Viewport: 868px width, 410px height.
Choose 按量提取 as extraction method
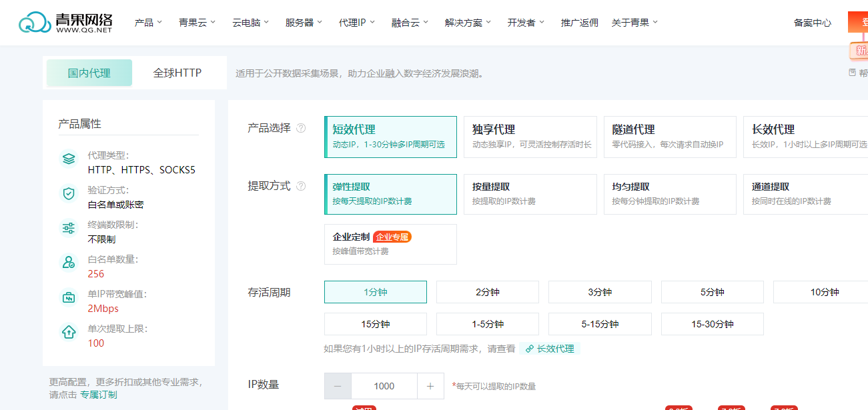click(x=530, y=194)
